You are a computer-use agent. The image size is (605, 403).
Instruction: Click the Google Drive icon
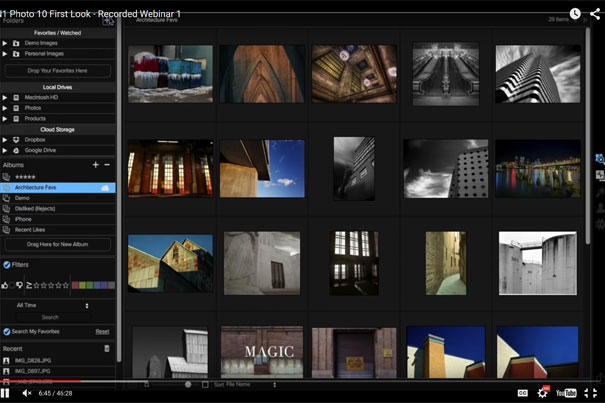pyautogui.click(x=16, y=150)
